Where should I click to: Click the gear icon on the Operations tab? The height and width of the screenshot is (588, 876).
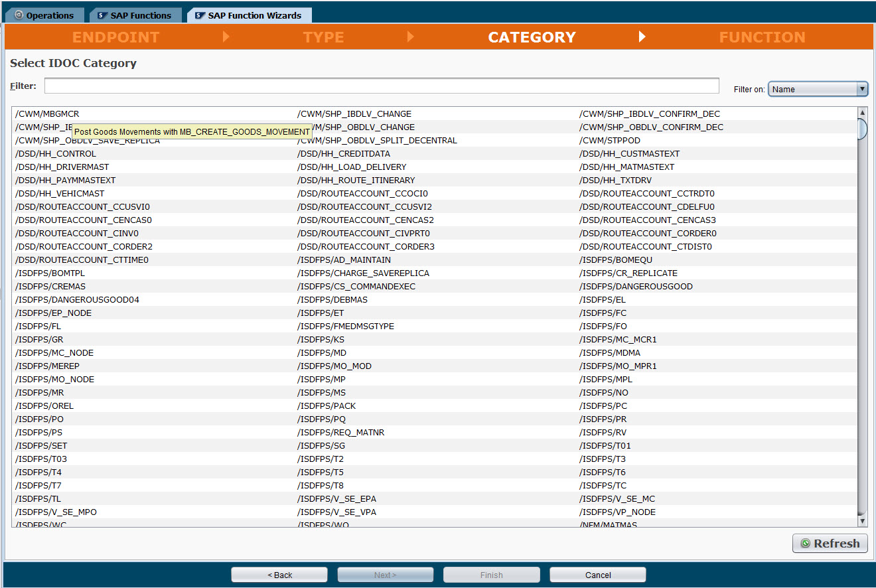pyautogui.click(x=18, y=15)
